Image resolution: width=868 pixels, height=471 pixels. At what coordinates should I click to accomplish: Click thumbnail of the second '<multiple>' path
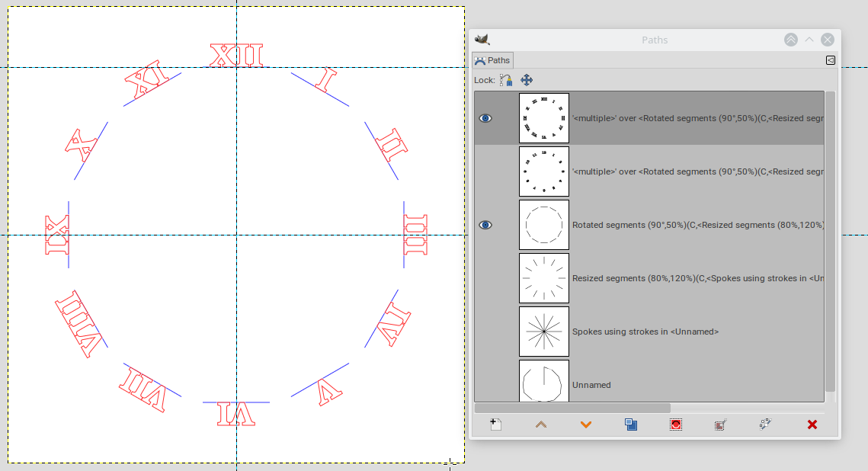pyautogui.click(x=544, y=171)
